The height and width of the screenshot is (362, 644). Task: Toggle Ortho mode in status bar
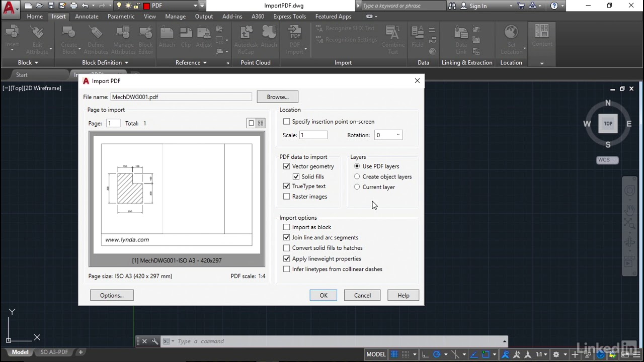tap(426, 354)
